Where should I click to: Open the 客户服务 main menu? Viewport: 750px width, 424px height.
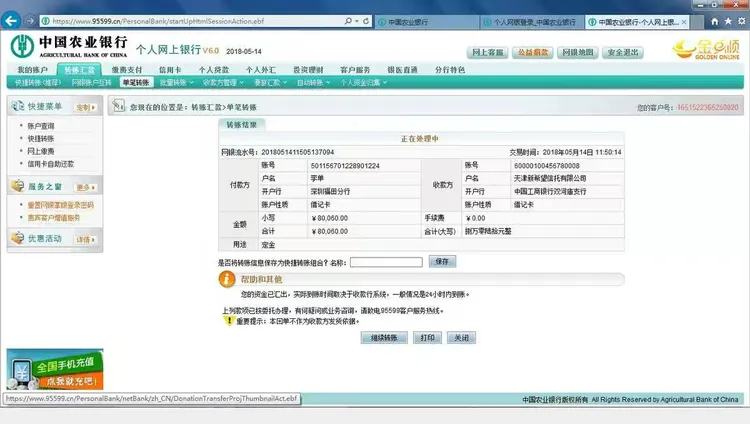point(355,70)
